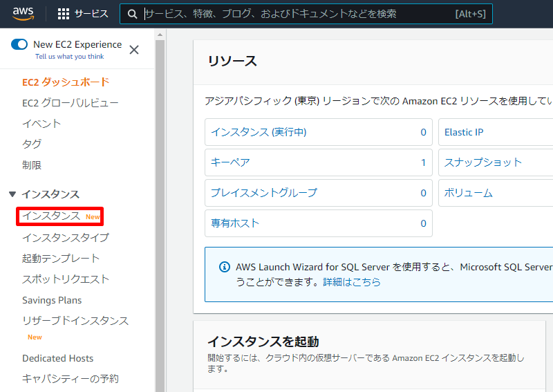
Task: Open 制限 in the sidebar
Action: 31,165
